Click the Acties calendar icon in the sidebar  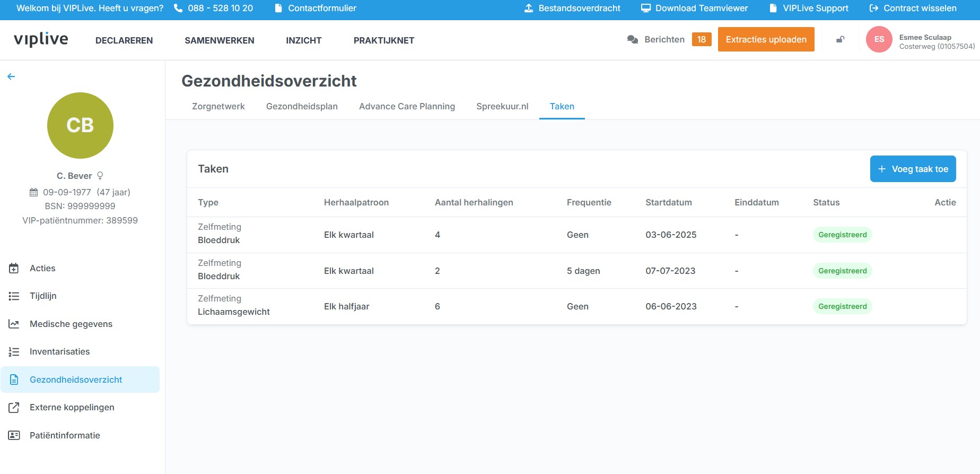pyautogui.click(x=14, y=269)
